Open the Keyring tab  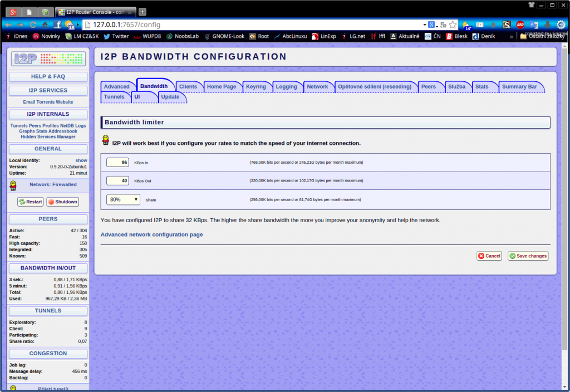[256, 86]
